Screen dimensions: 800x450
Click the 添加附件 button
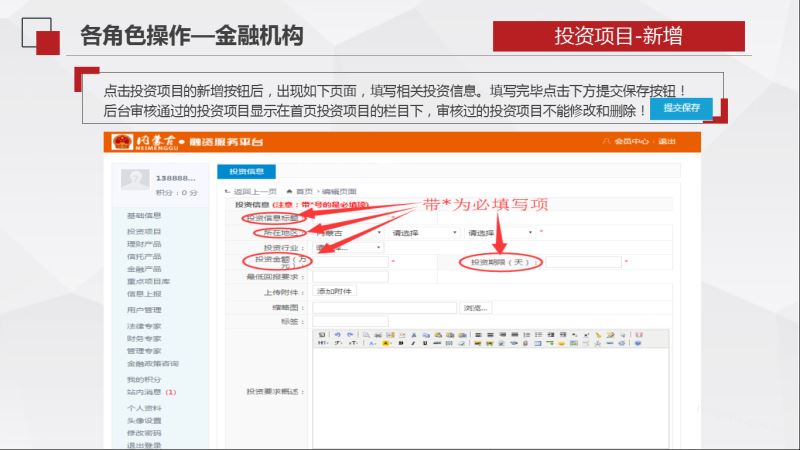[x=335, y=291]
